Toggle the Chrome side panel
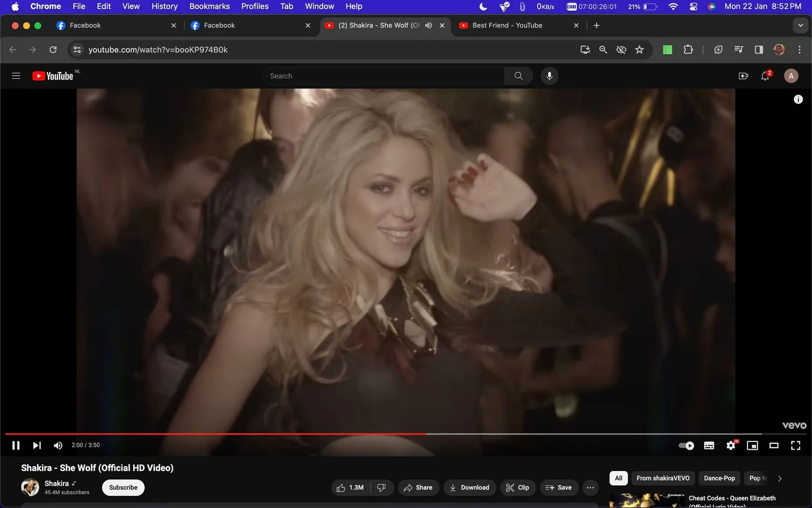 (759, 50)
